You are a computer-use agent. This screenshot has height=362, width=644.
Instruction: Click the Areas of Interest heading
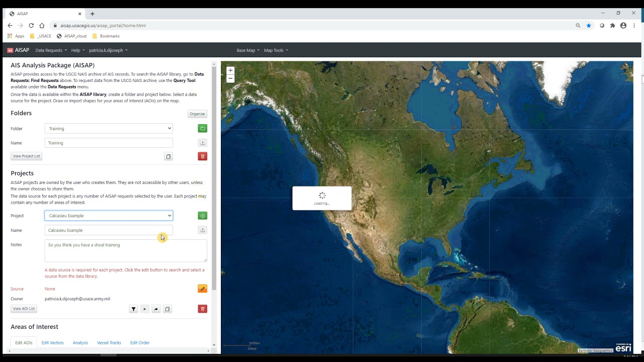(34, 327)
